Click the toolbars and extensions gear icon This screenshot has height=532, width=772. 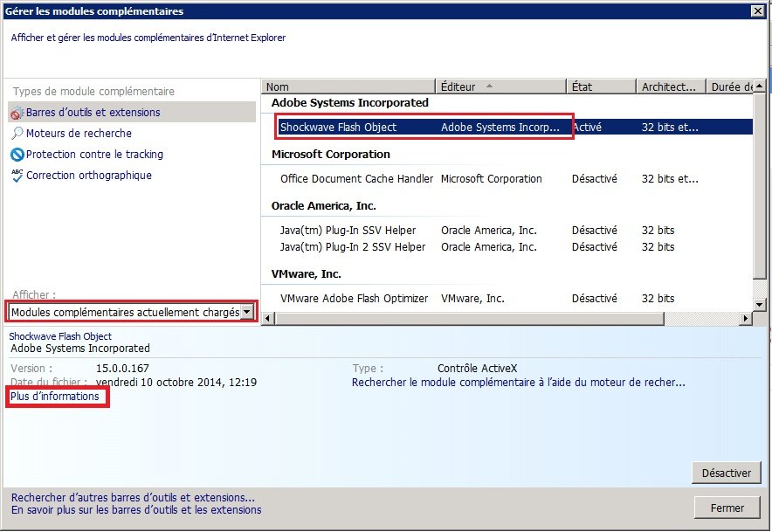17,113
